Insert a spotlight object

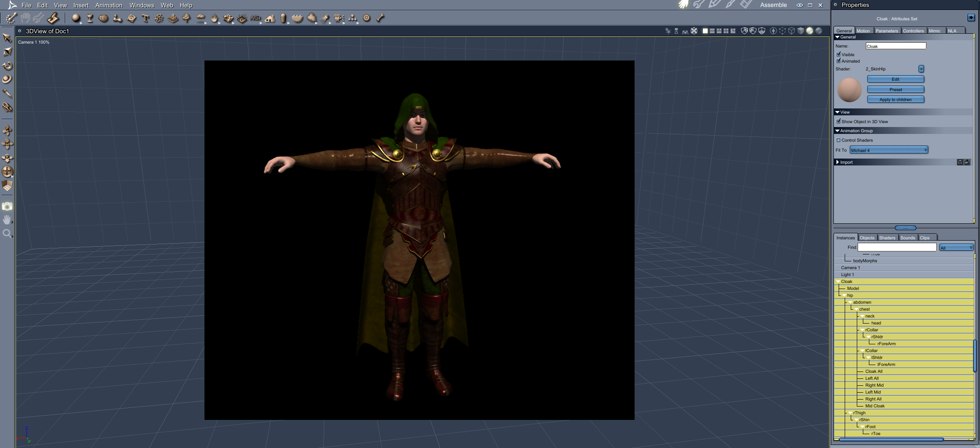(325, 18)
